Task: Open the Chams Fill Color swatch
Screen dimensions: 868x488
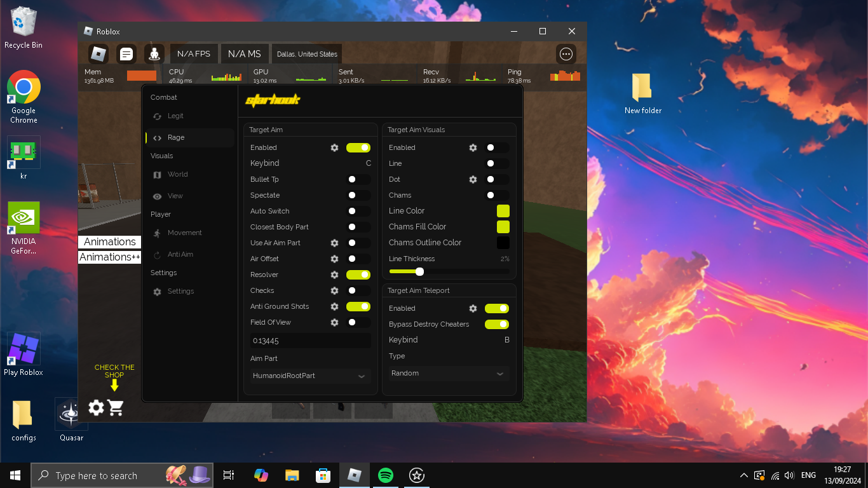Action: click(503, 227)
